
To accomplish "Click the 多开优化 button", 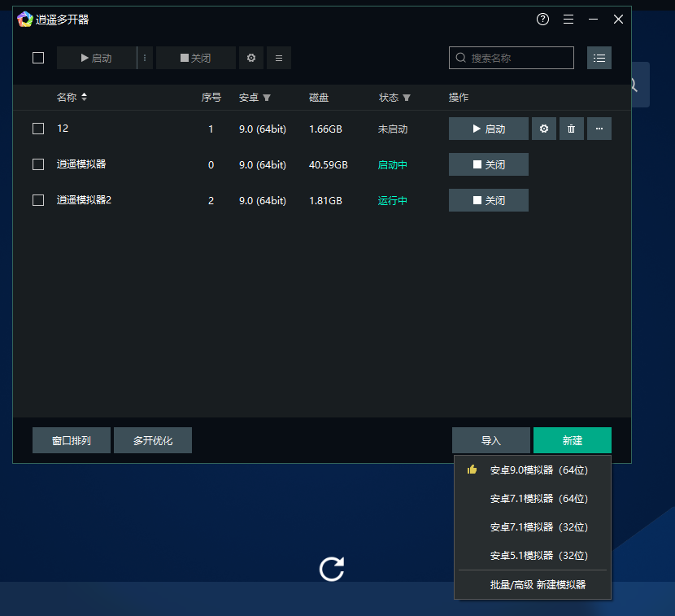I will coord(153,440).
